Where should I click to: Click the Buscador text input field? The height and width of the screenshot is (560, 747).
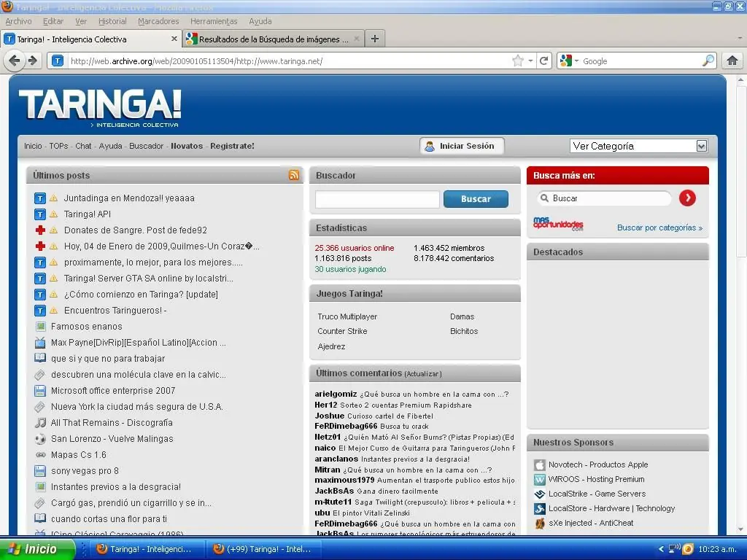377,199
